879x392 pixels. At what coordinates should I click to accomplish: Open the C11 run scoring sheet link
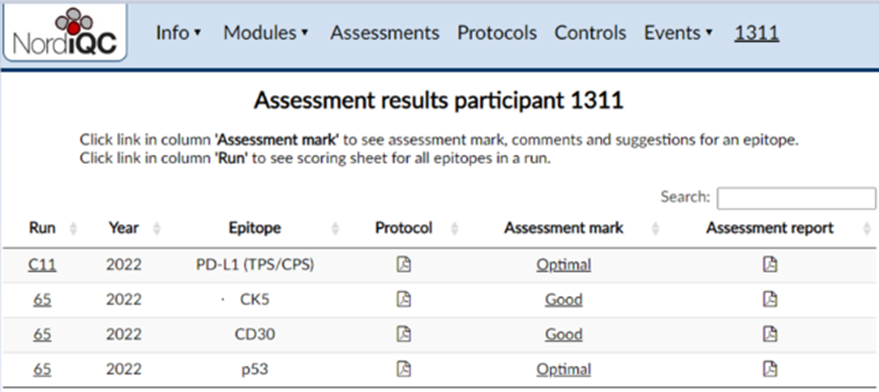(x=42, y=265)
